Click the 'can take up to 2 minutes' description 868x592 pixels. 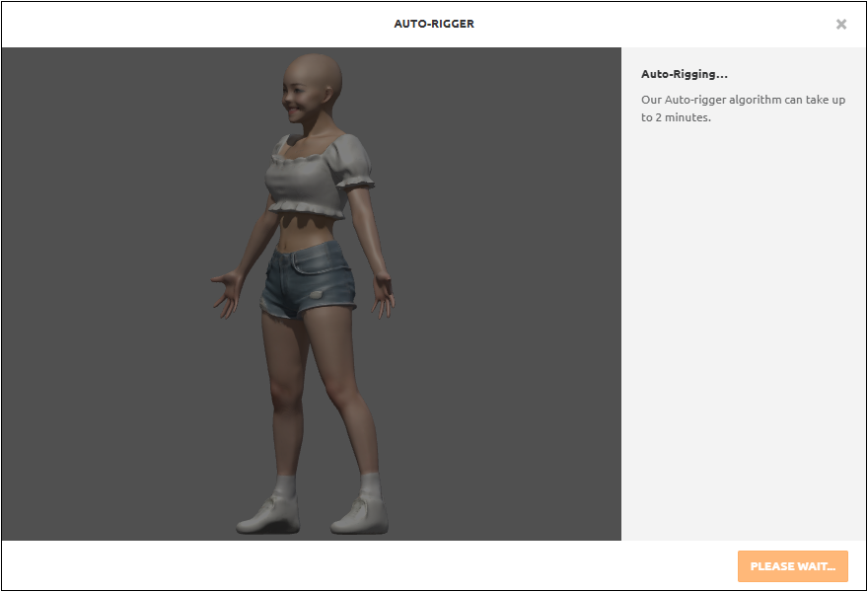pyautogui.click(x=742, y=109)
